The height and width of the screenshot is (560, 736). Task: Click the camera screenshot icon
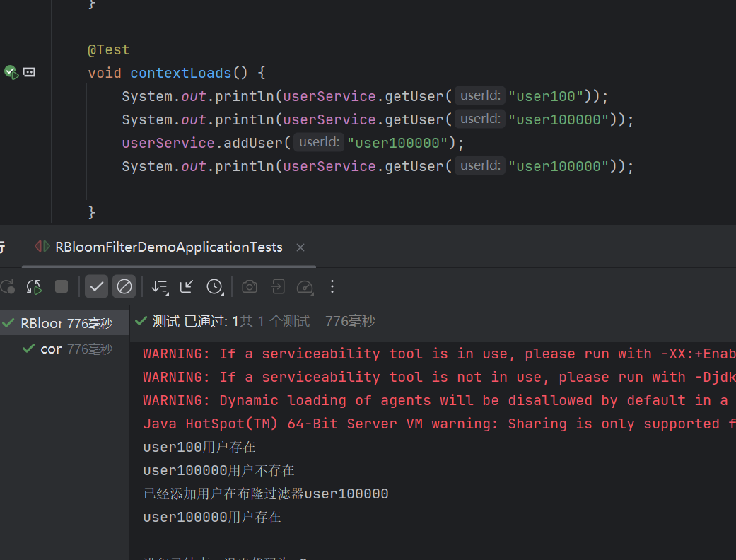tap(249, 286)
